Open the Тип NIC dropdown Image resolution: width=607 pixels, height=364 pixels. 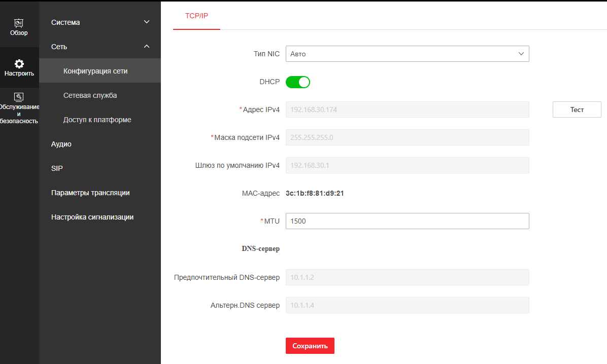coord(407,54)
